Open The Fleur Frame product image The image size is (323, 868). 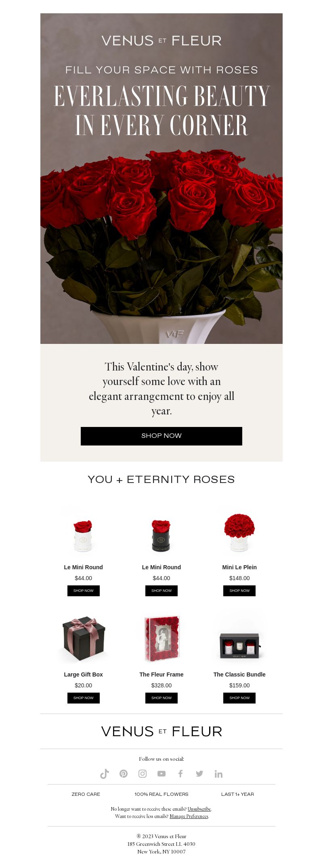(161, 639)
